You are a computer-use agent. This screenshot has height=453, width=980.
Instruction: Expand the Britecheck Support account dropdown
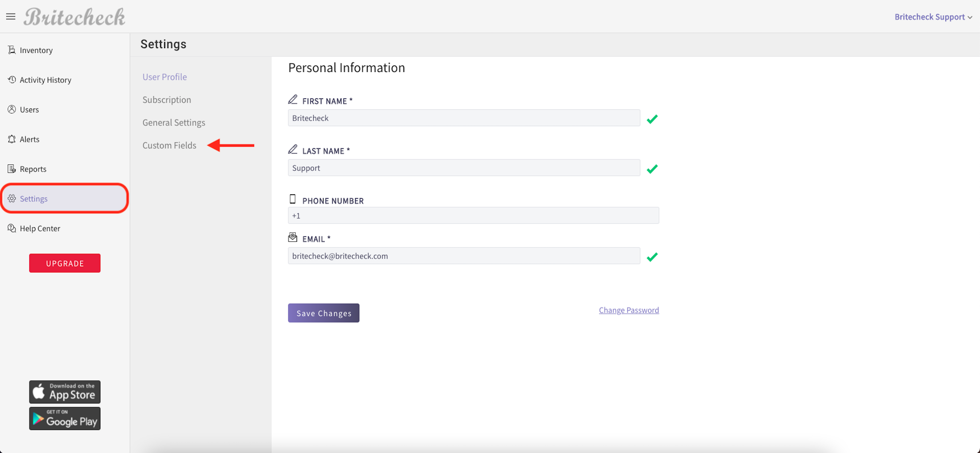pos(933,17)
